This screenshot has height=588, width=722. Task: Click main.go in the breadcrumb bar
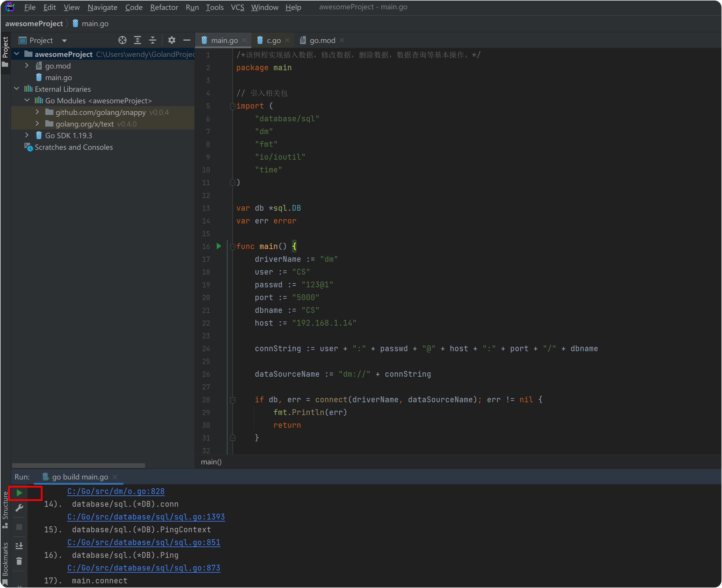point(91,24)
